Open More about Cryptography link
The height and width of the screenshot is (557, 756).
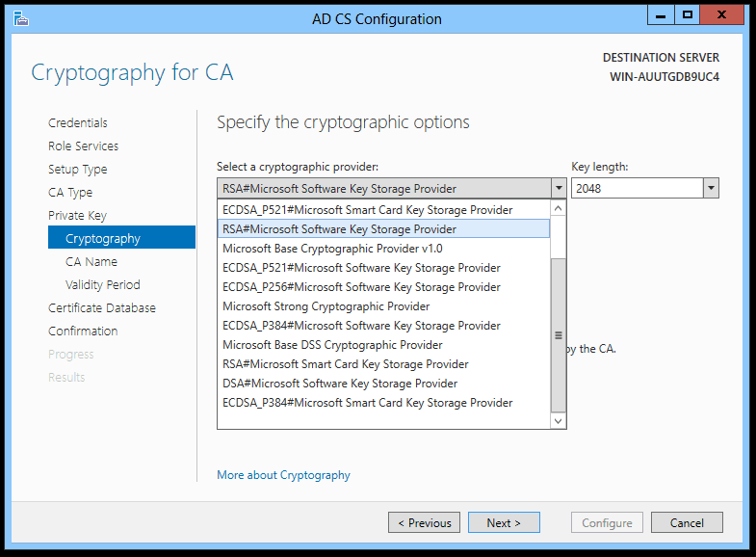(283, 475)
